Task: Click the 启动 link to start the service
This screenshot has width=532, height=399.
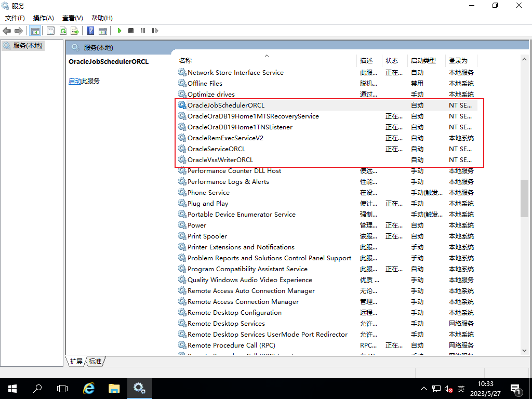Action: (75, 81)
